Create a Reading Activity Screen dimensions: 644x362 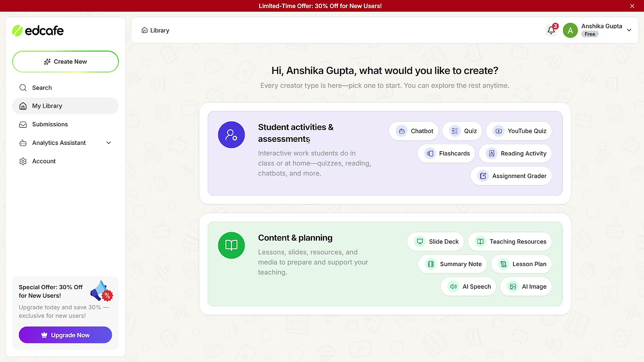515,153
